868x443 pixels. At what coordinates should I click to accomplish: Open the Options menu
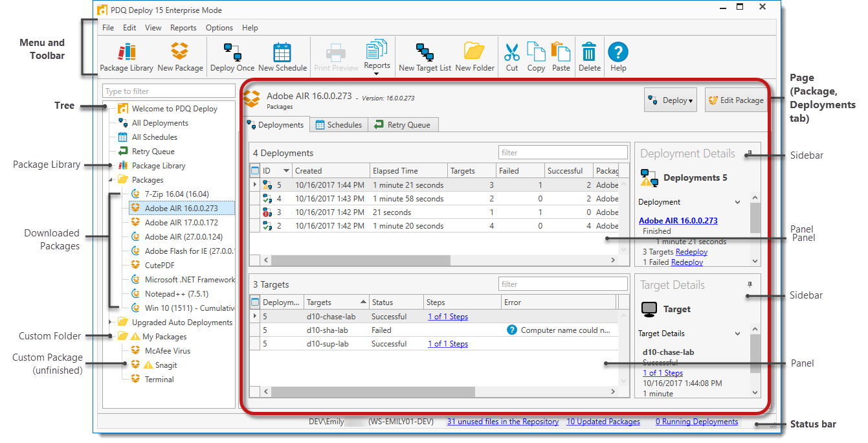(219, 28)
